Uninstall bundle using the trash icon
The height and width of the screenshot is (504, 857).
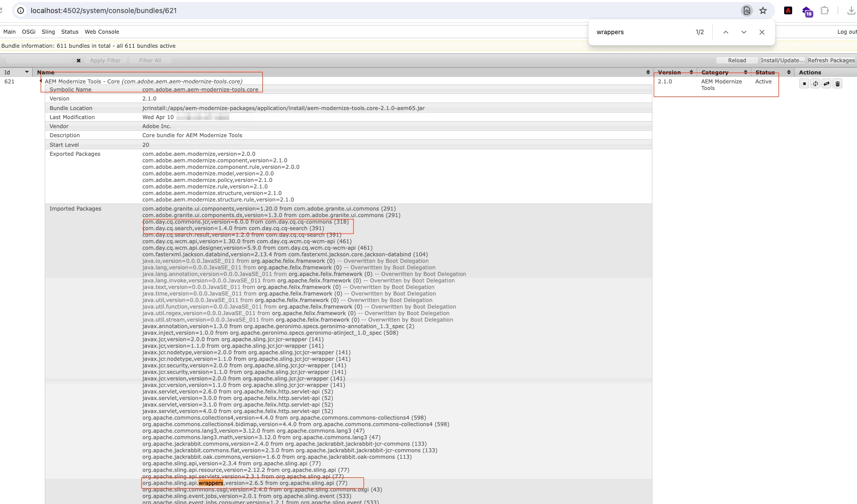tap(837, 84)
